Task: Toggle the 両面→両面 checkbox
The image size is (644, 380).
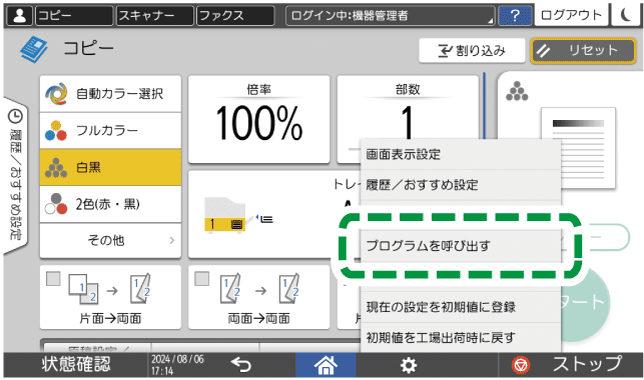Action: (202, 279)
